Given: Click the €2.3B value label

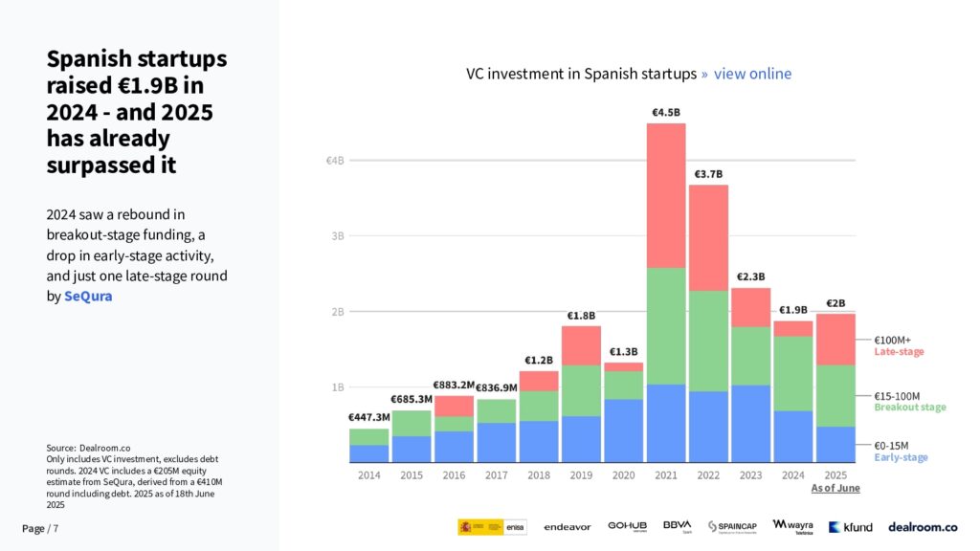Looking at the screenshot, I should (x=750, y=276).
